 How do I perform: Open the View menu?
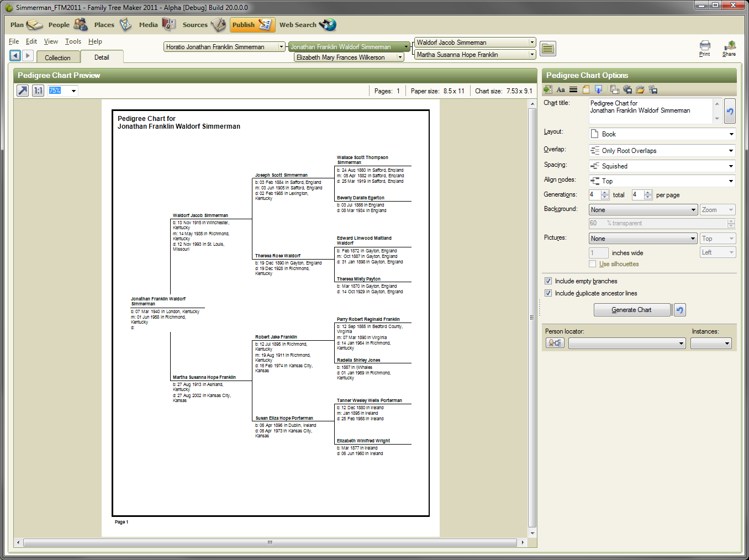point(51,41)
